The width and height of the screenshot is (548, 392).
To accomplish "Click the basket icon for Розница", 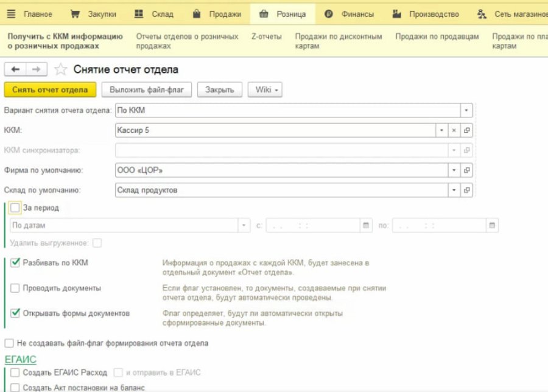I will (x=264, y=14).
